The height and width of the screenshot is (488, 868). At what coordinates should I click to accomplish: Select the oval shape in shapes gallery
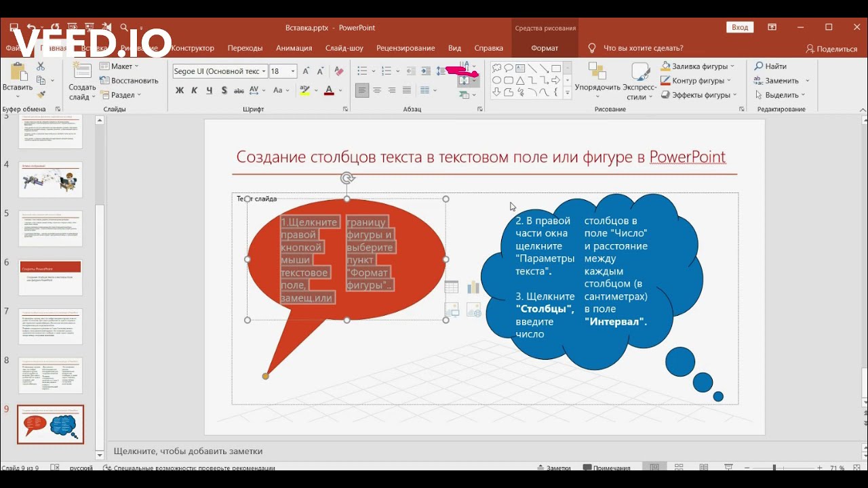pos(496,81)
